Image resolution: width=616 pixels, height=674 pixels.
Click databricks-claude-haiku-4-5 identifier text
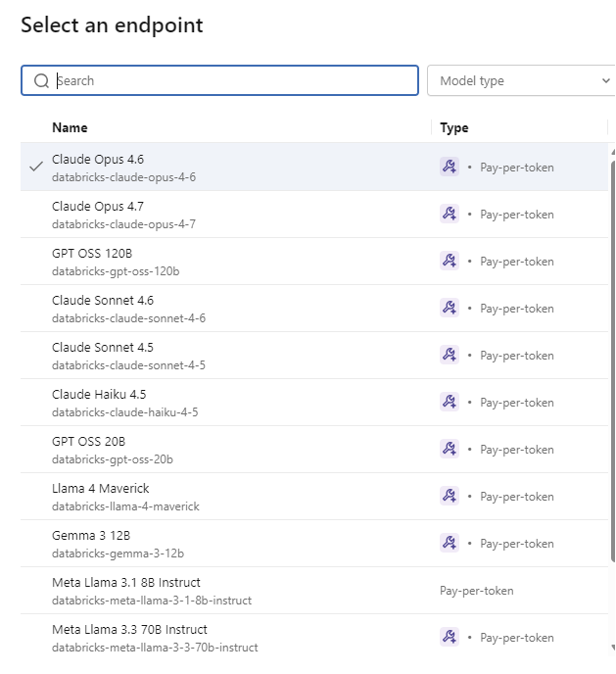coord(125,412)
